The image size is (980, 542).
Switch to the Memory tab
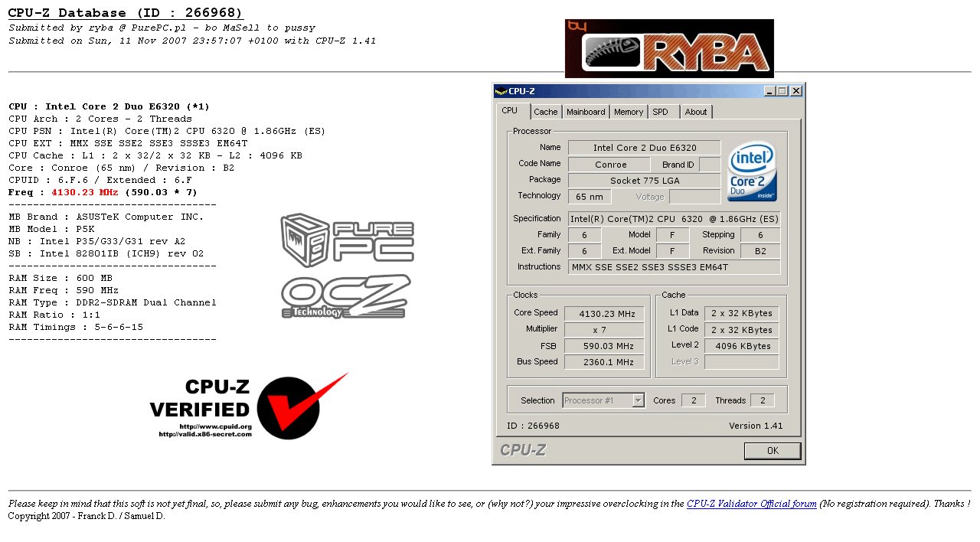pyautogui.click(x=629, y=112)
